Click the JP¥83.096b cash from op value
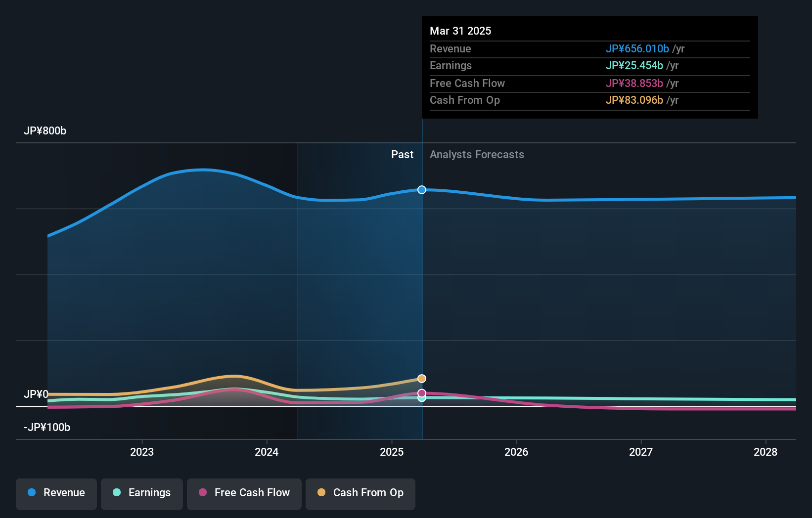812x518 pixels. (x=634, y=100)
